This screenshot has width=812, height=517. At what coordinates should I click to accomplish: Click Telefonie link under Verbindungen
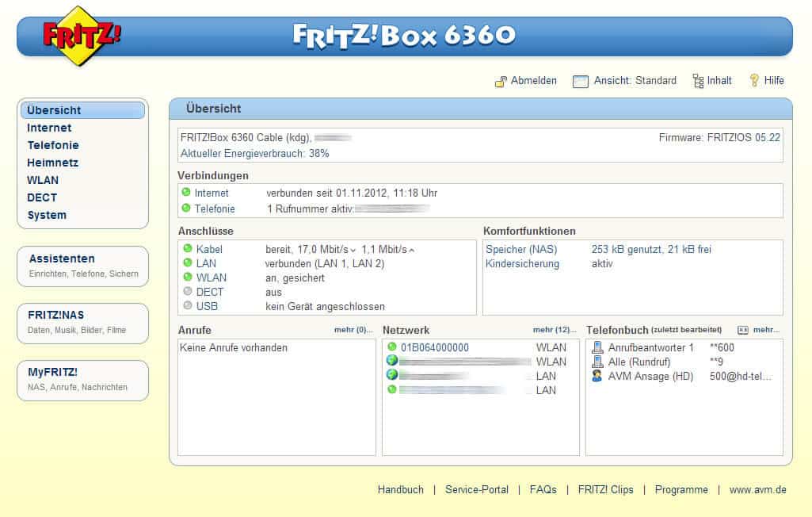click(x=215, y=209)
